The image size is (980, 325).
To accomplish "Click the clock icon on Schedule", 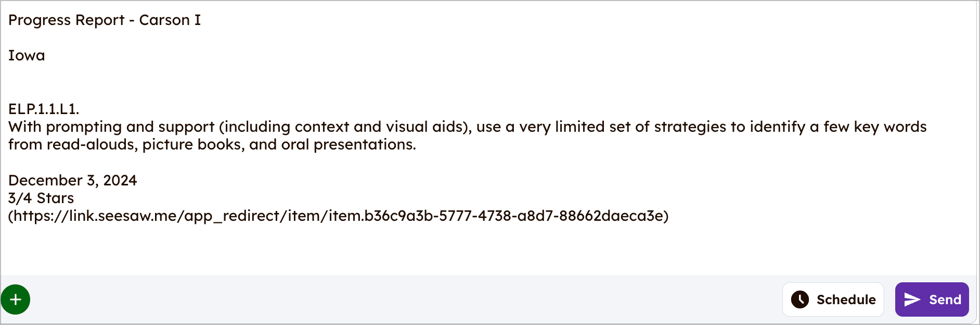I will coord(800,299).
